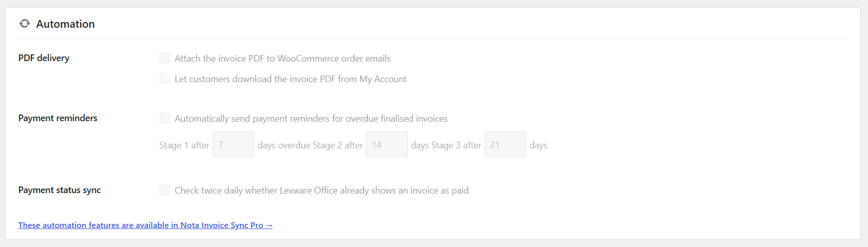Click the Stage 2 days field showing 14
The width and height of the screenshot is (868, 247).
[x=387, y=144]
